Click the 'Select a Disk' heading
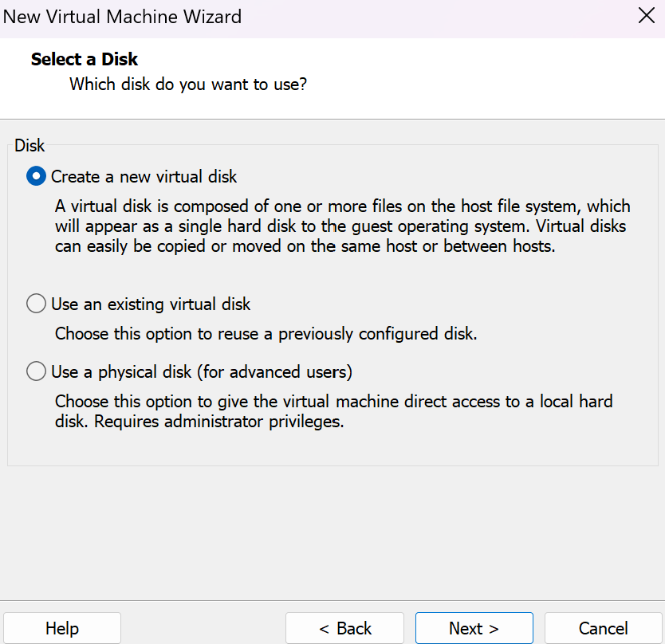Viewport: 665px width, 644px height. 85,59
